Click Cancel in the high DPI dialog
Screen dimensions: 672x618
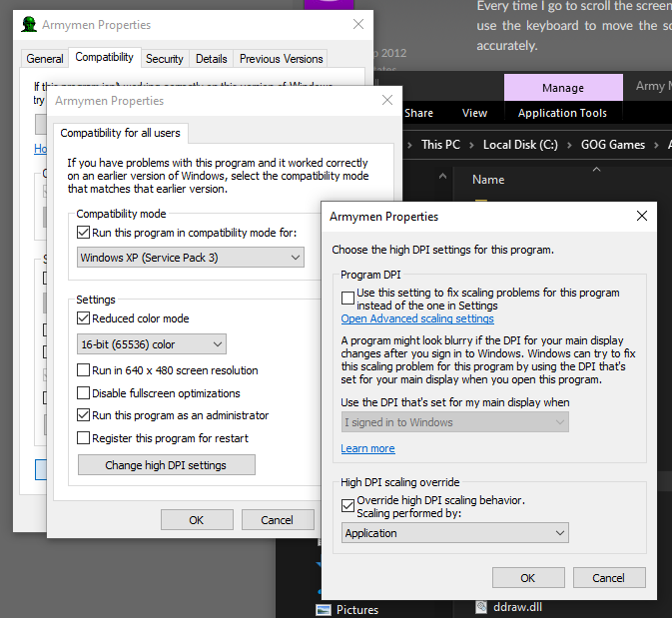[x=608, y=578]
